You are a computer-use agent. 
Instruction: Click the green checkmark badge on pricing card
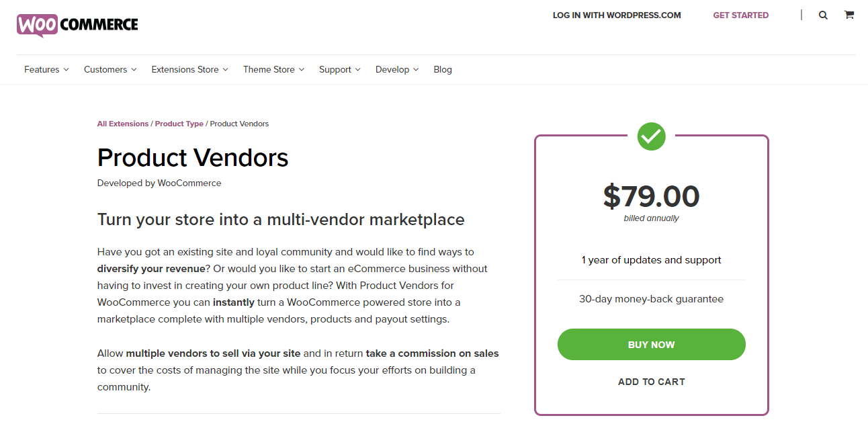click(650, 136)
